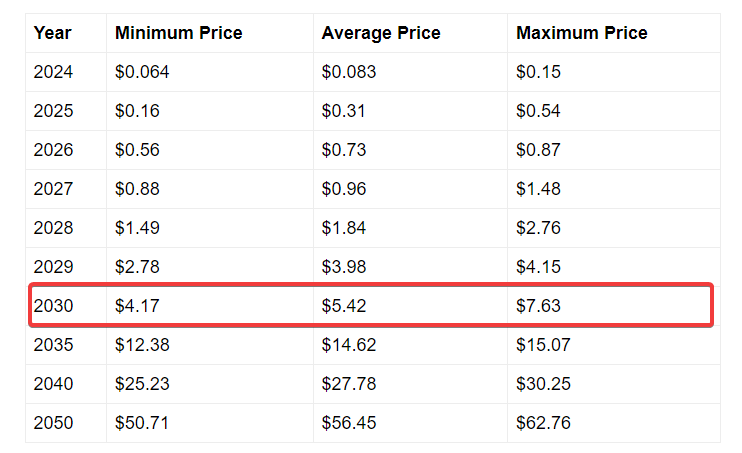Select the 2027 year cell
The image size is (742, 453).
tap(53, 189)
